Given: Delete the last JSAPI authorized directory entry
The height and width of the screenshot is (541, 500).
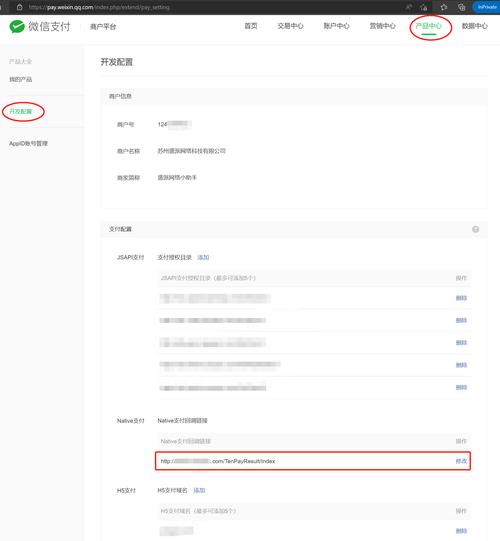Looking at the screenshot, I should [461, 387].
